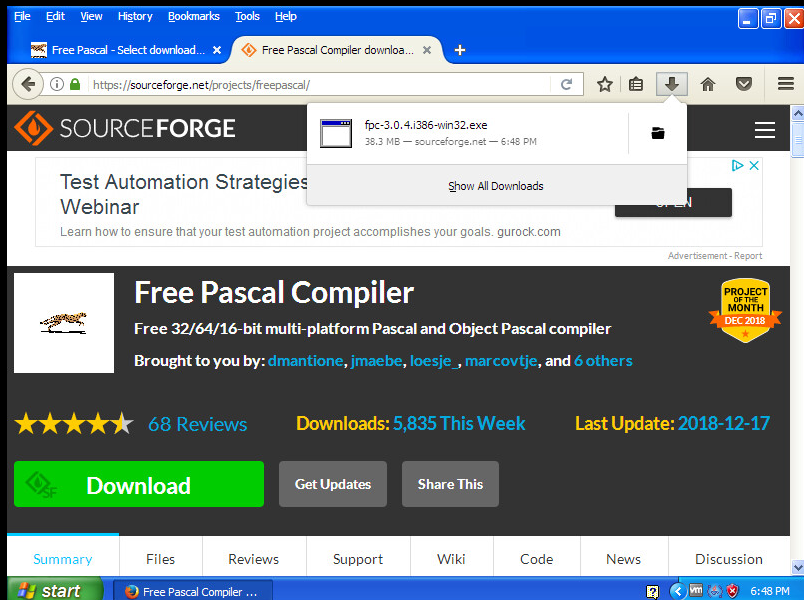Viewport: 804px width, 600px height.
Task: Click the SourceForge logo
Action: click(x=125, y=128)
